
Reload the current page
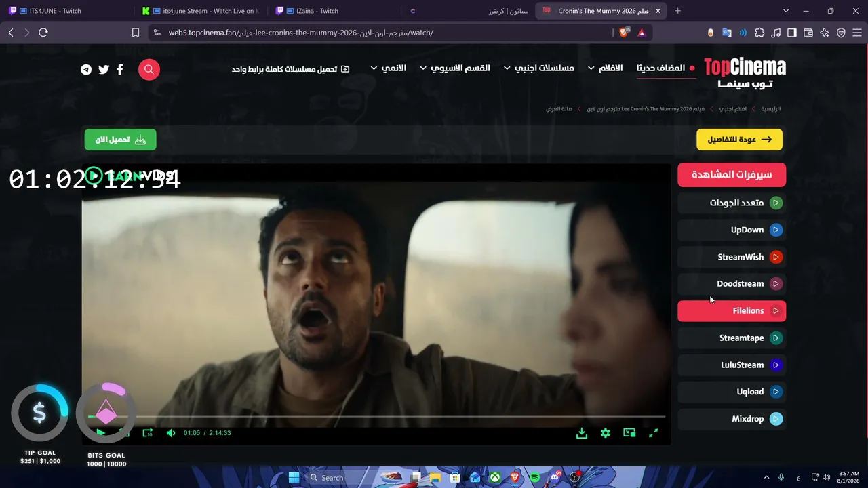43,33
